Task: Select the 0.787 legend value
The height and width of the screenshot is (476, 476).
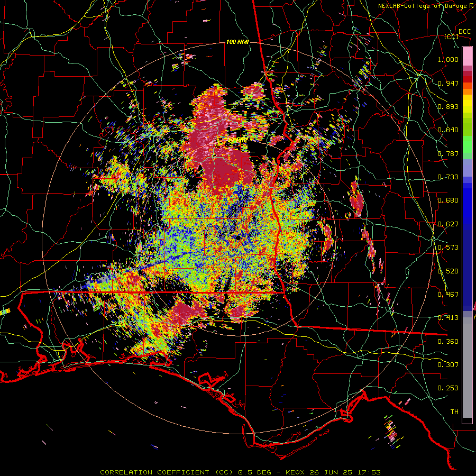Action: point(448,153)
